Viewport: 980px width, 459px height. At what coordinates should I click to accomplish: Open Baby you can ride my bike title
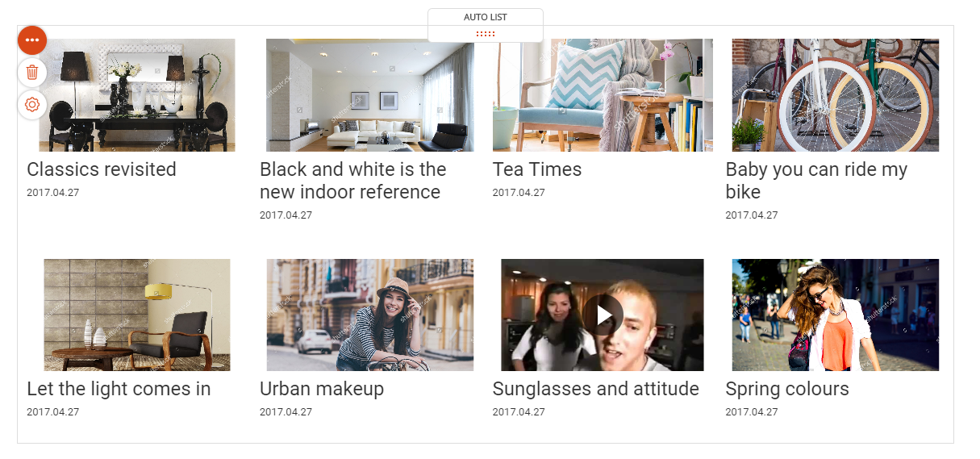[816, 181]
